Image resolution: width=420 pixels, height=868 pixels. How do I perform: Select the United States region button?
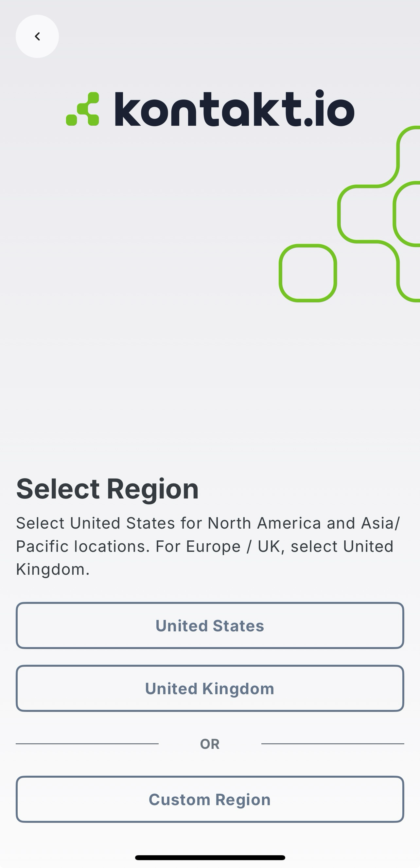point(210,625)
